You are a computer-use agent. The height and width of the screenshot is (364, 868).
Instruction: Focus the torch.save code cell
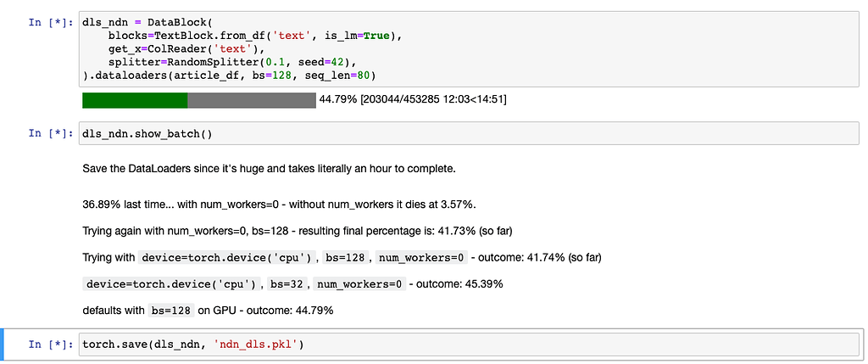click(470, 344)
